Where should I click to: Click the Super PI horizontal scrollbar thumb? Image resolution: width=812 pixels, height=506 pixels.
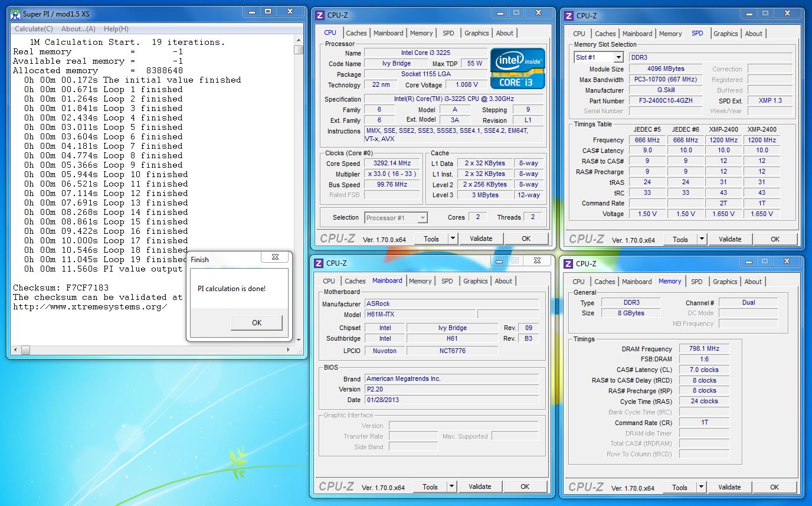click(x=25, y=350)
